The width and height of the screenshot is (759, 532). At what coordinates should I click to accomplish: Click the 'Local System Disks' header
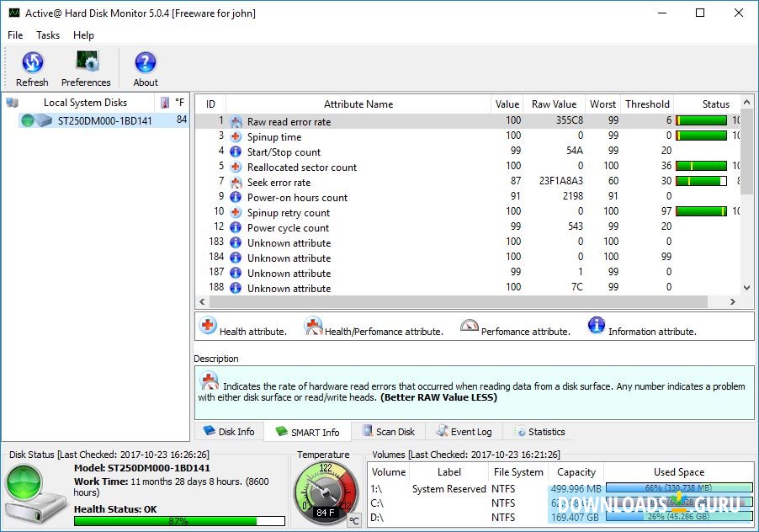point(85,103)
